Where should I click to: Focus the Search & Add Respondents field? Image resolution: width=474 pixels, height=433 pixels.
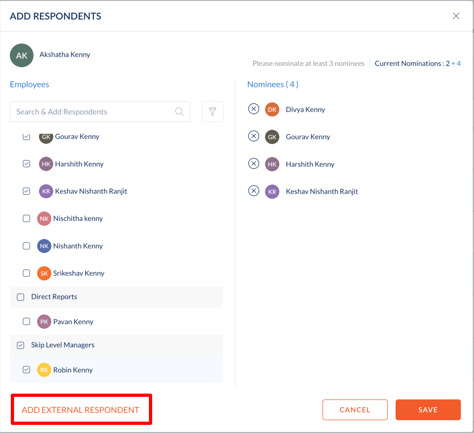100,111
